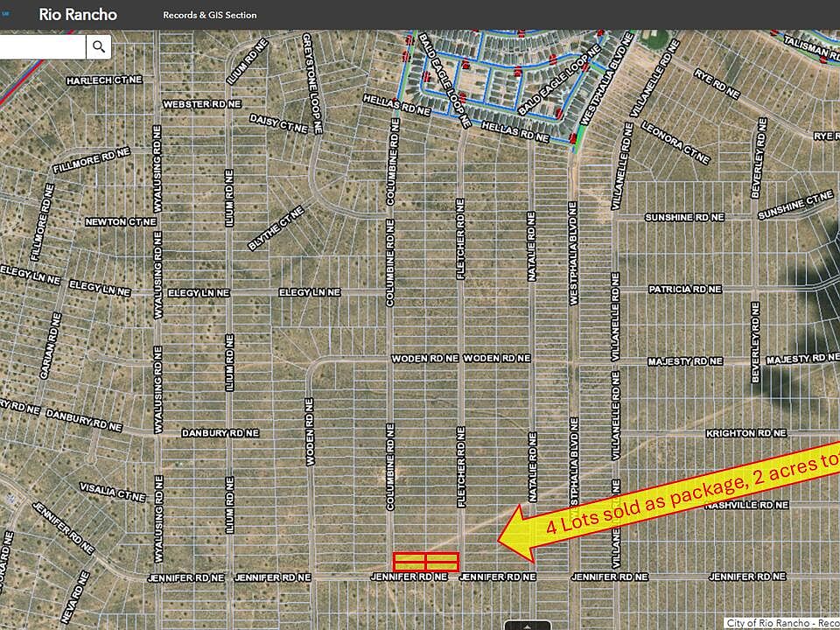
Task: Click the PATRICIA RD NE street label
Action: coord(685,290)
